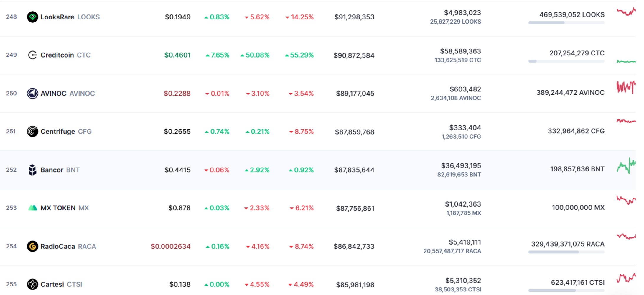The image size is (644, 295).
Task: Click the LooksRare market cap $91,298,353
Action: point(354,17)
